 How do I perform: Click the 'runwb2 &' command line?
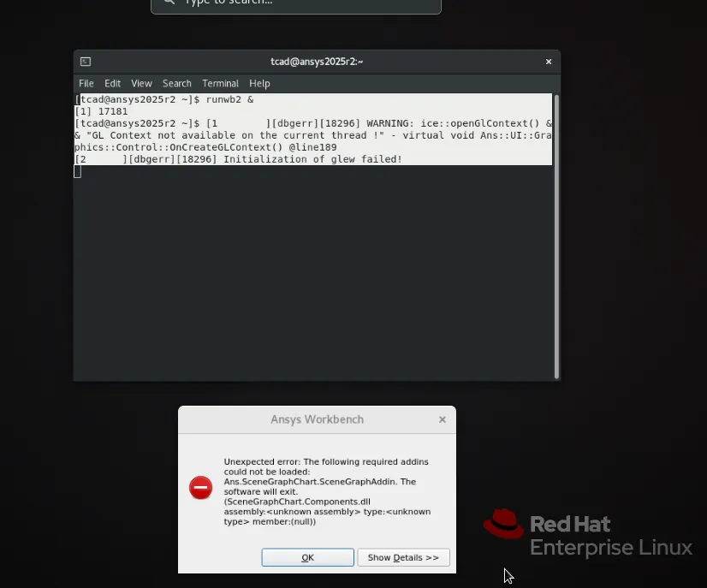coord(164,99)
